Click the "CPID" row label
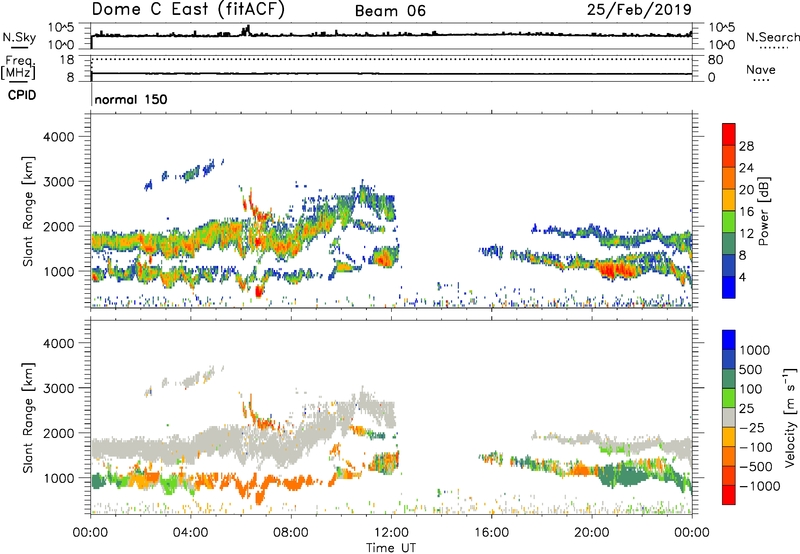 pos(22,95)
